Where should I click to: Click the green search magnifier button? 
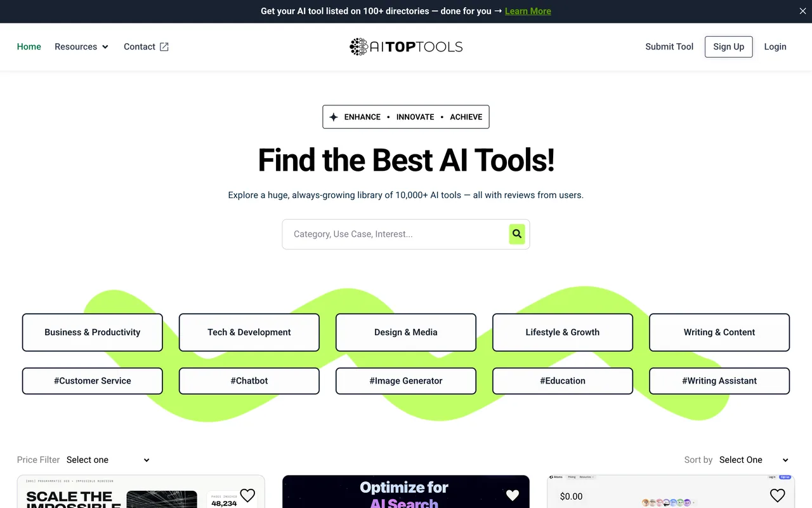(x=517, y=234)
